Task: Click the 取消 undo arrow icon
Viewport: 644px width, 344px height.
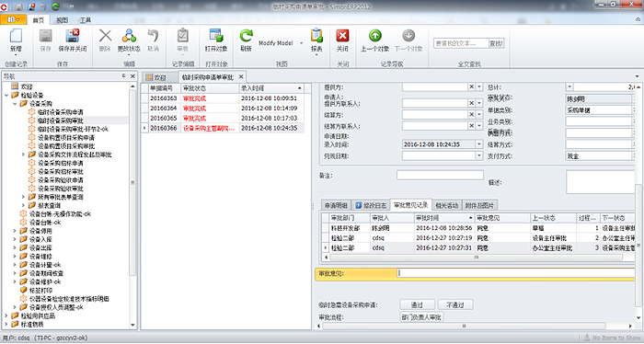Action: pyautogui.click(x=154, y=36)
